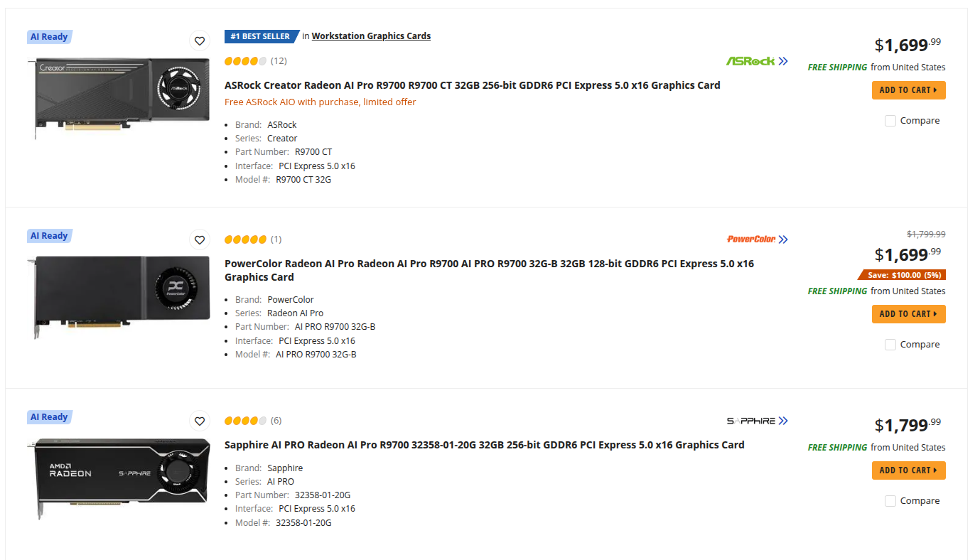Viewport: 980px width, 560px height.
Task: Click the Sapphire card's star rating icons
Action: pos(245,421)
